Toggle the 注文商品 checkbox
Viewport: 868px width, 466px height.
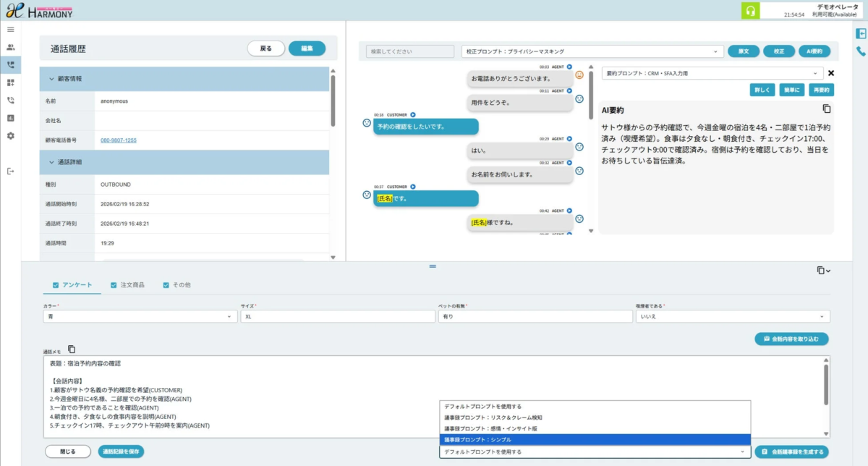(112, 285)
